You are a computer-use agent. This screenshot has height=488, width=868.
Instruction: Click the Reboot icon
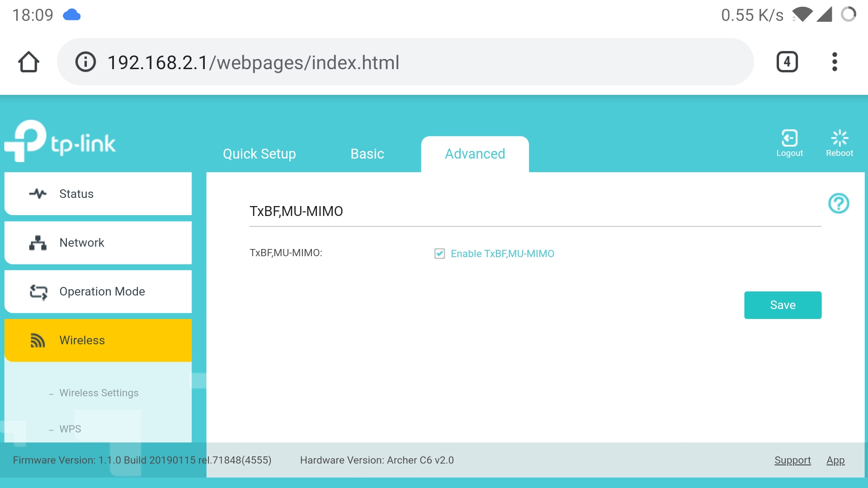click(x=840, y=138)
